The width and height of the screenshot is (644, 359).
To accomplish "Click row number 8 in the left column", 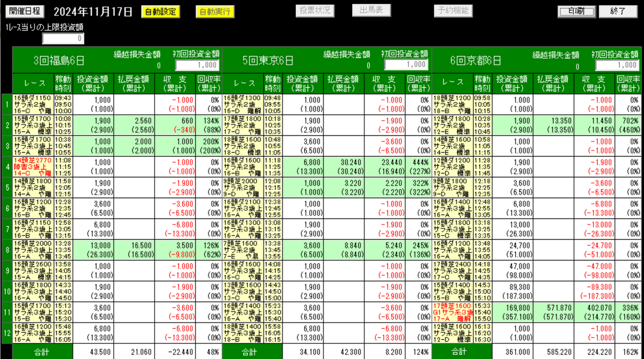I will [x=7, y=249].
